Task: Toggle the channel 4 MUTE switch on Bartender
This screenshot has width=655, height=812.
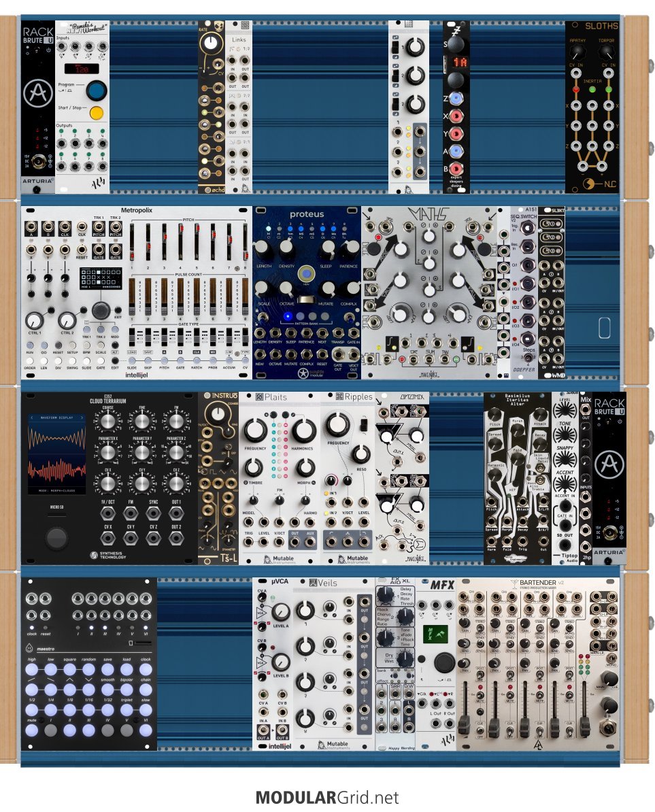Action: pyautogui.click(x=569, y=697)
